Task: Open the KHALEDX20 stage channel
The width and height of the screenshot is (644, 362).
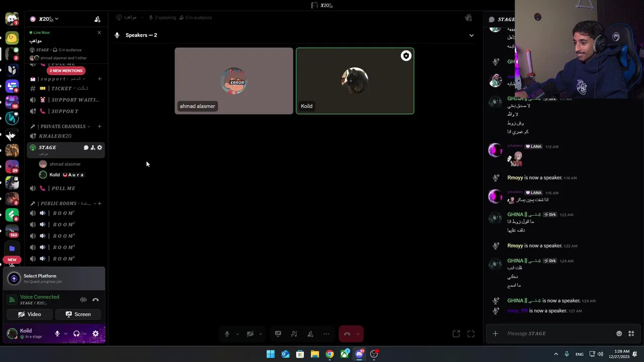Action: [66, 136]
